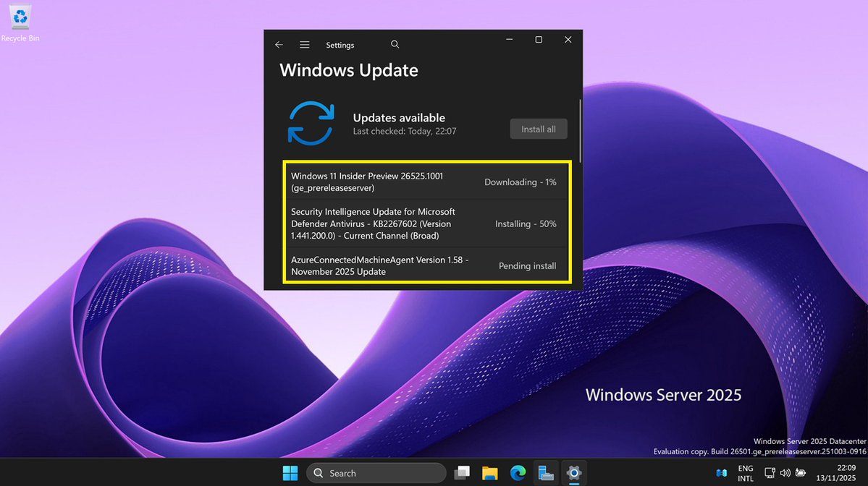Viewport: 868px width, 486px height.
Task: Click the Task View icon on the taskbar
Action: (x=462, y=472)
